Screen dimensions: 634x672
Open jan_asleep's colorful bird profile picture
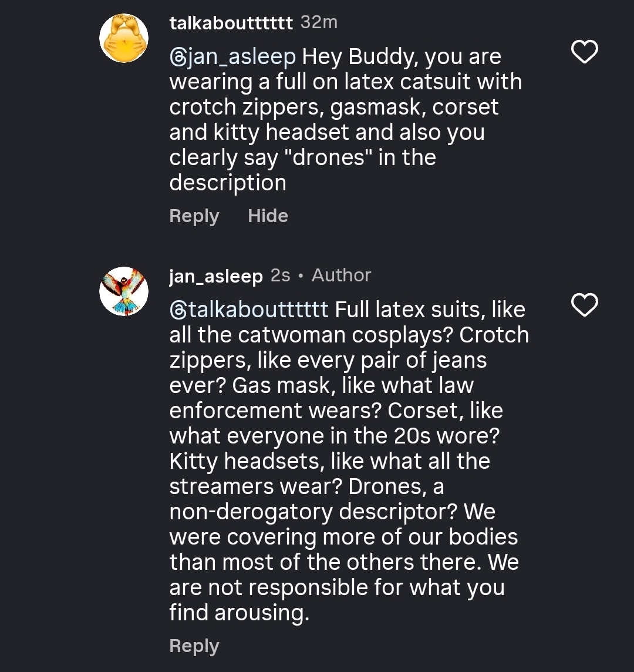click(x=124, y=291)
